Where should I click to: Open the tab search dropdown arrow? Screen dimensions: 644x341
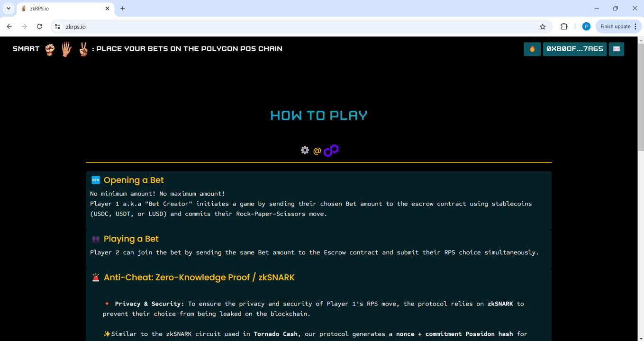9,9
